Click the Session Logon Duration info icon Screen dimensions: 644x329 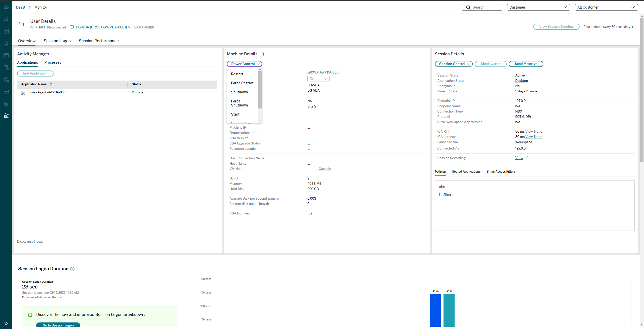tap(72, 269)
